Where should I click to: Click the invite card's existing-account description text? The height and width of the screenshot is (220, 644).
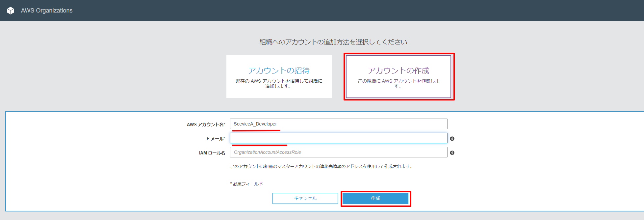(279, 84)
